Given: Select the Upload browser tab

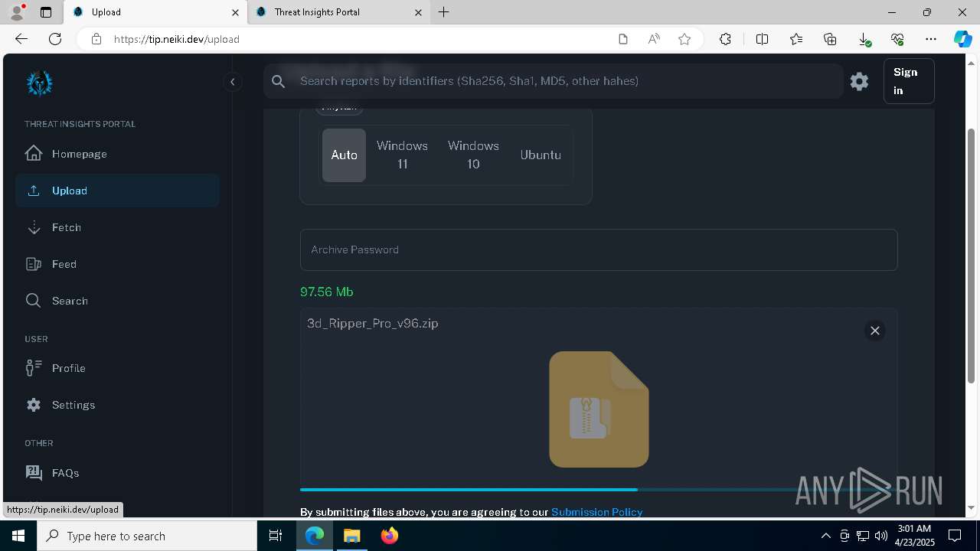Looking at the screenshot, I should coord(155,12).
